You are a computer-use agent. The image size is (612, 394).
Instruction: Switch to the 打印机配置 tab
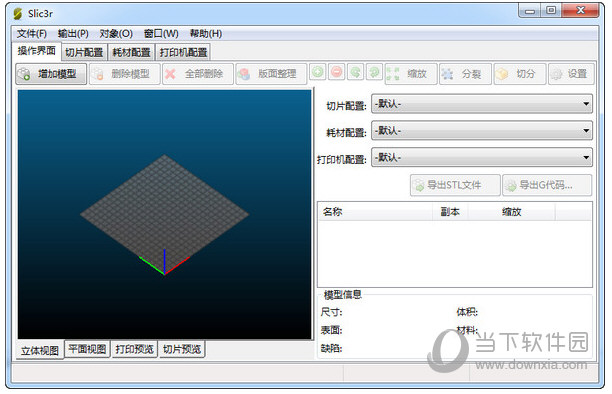click(183, 52)
